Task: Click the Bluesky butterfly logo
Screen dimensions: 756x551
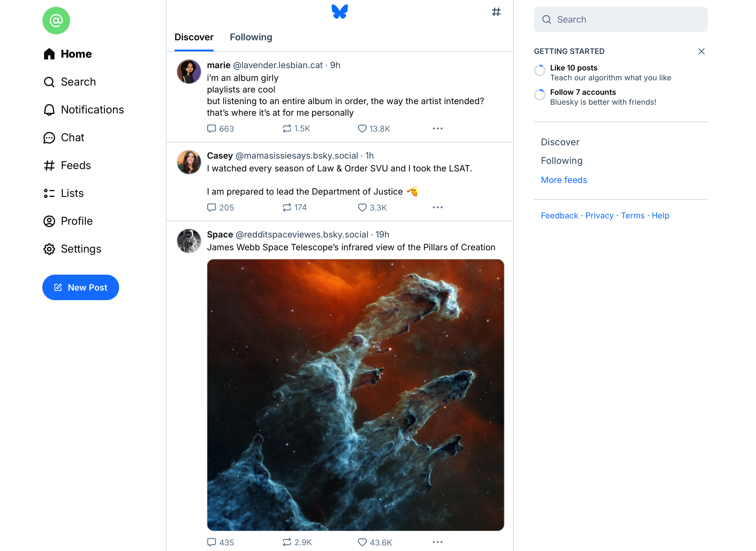Action: click(339, 12)
